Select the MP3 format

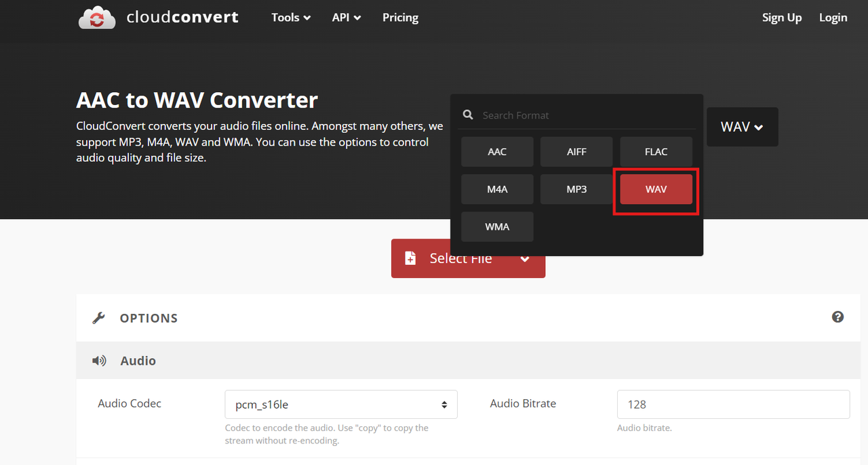[x=576, y=189]
